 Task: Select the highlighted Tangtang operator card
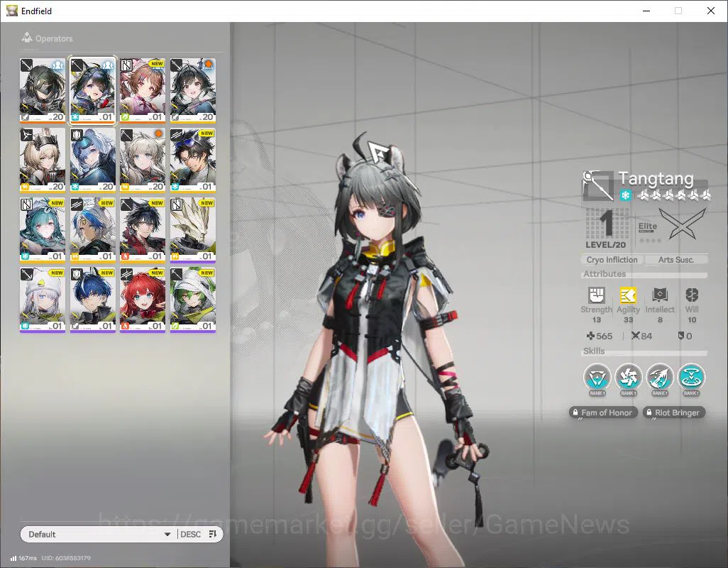(93, 91)
